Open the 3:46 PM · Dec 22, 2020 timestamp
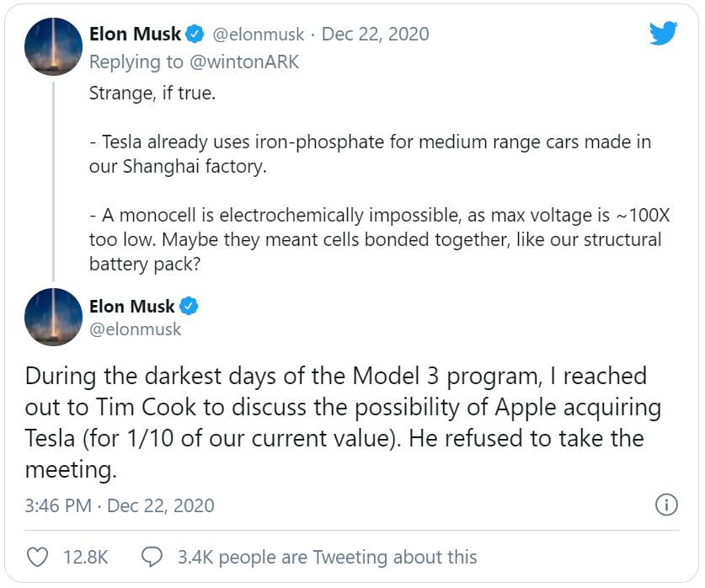Image resolution: width=705 pixels, height=588 pixels. point(120,505)
